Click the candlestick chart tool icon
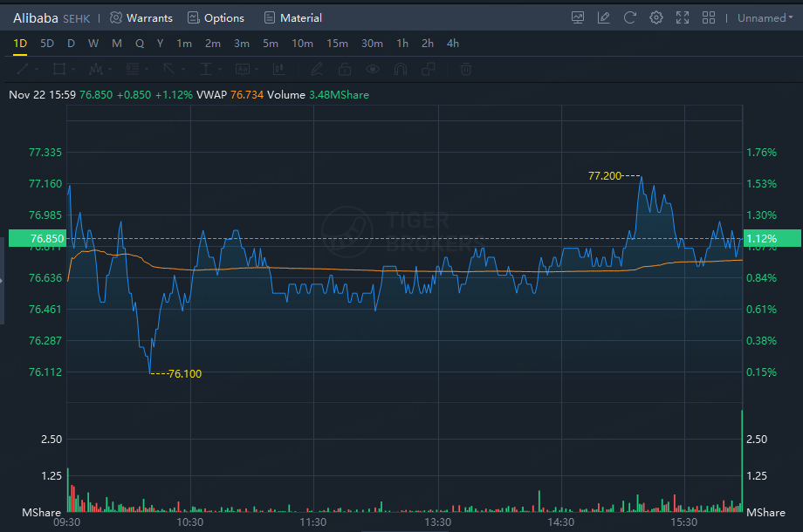The image size is (803, 532). pyautogui.click(x=279, y=69)
